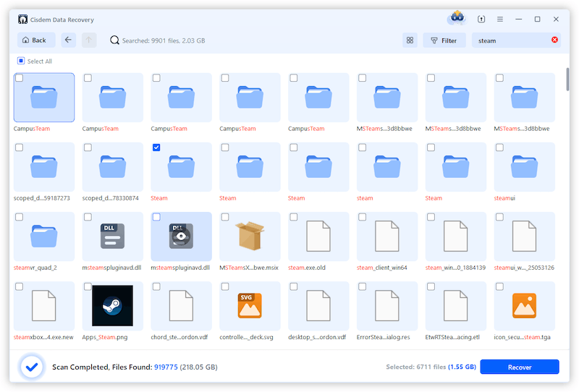579x392 pixels.
Task: Select the scoped_d...78330874 folder icon
Action: tap(113, 167)
